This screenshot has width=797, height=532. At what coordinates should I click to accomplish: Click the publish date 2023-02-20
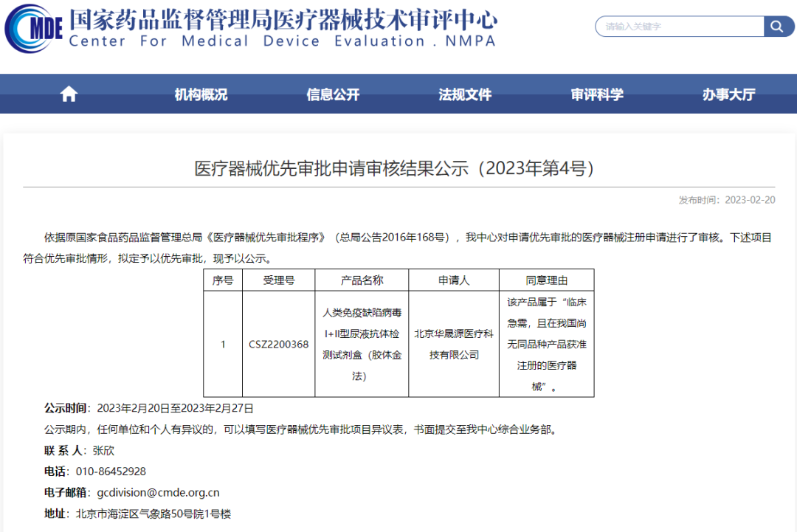[x=750, y=200]
